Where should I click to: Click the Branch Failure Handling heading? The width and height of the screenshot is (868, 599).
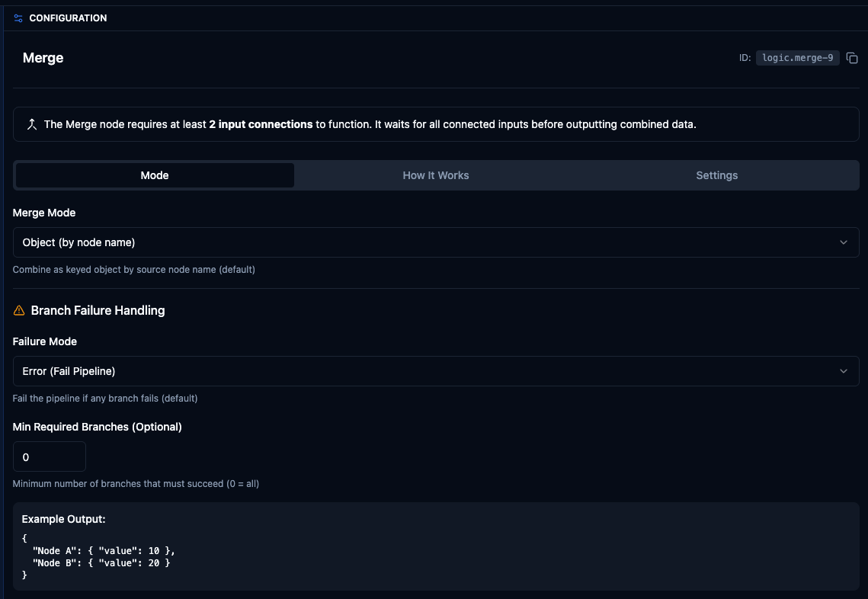click(x=98, y=310)
